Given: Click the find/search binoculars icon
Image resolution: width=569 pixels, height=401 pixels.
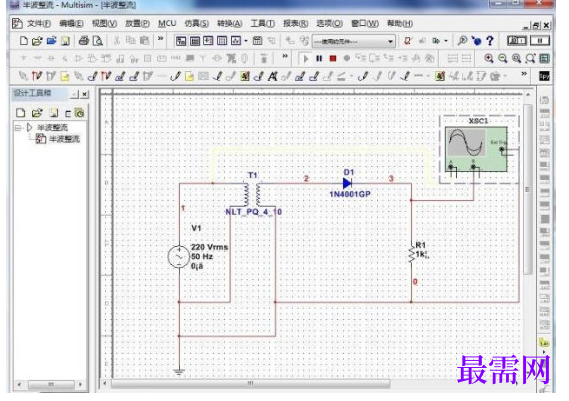Looking at the screenshot, I should [x=462, y=41].
